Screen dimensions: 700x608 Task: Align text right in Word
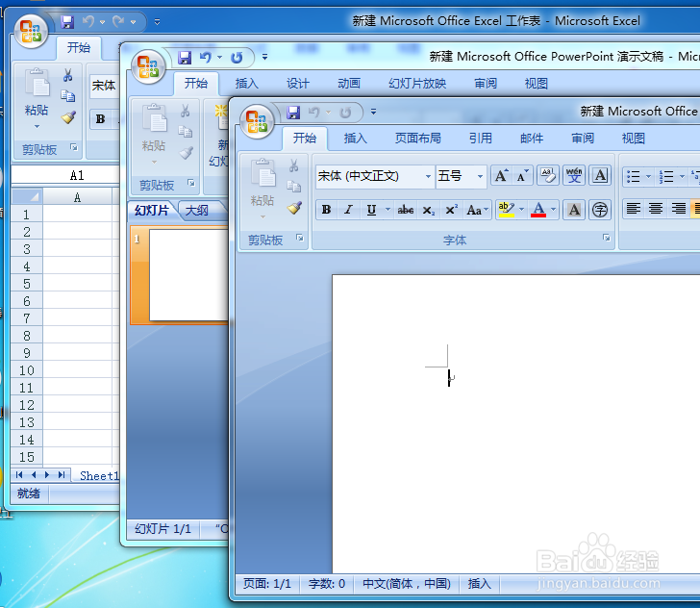[x=679, y=209]
